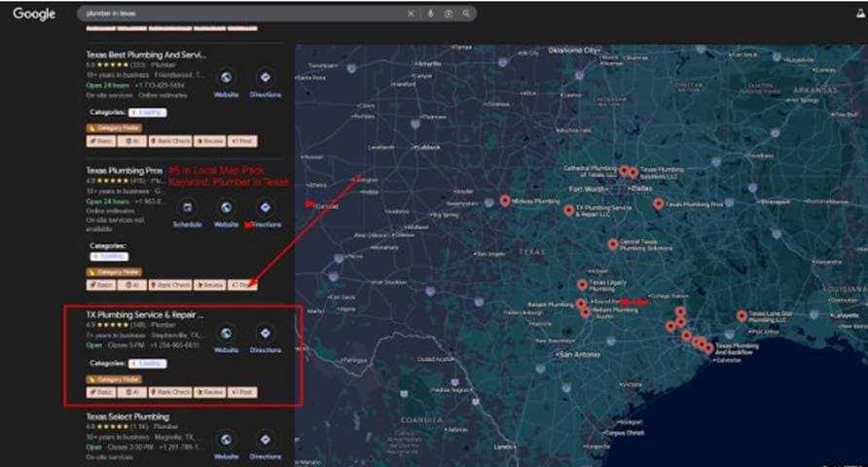Click Rank Check under Texas Plumbing Pros
The height and width of the screenshot is (467, 868).
(170, 285)
